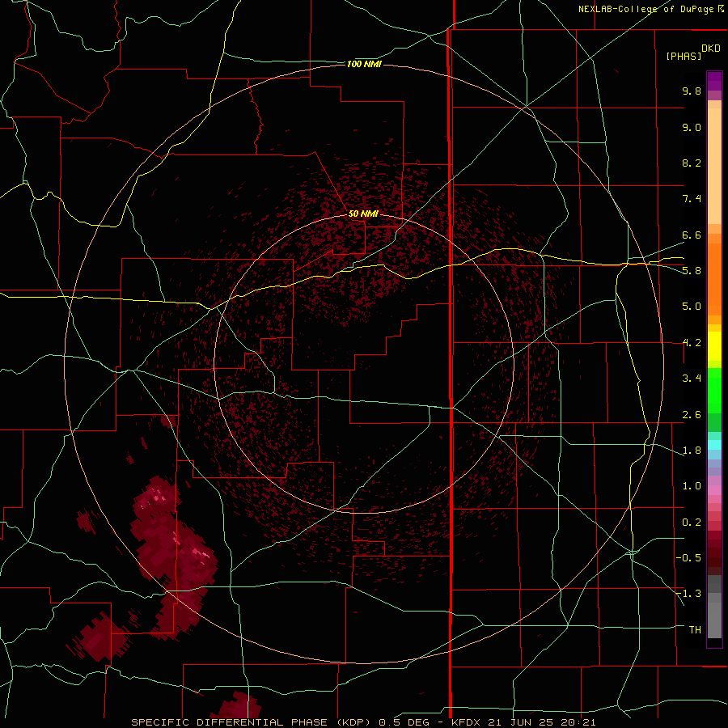Click the 7.4 scale value

(692, 199)
